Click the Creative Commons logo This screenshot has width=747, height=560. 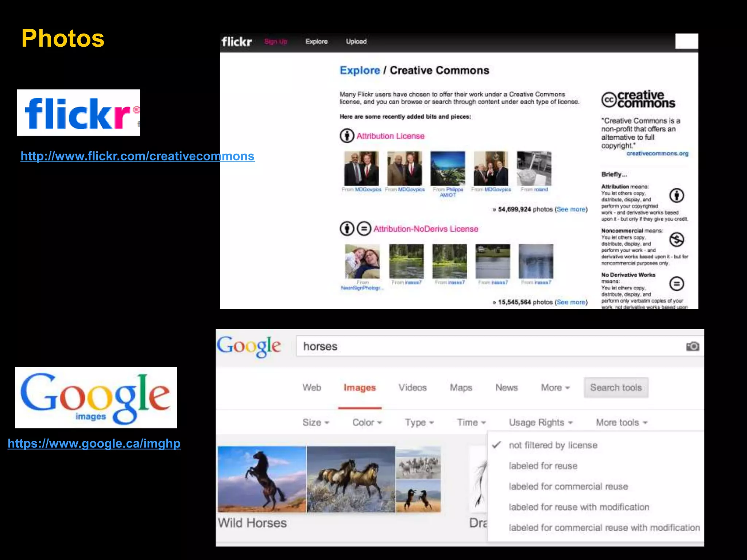point(638,99)
